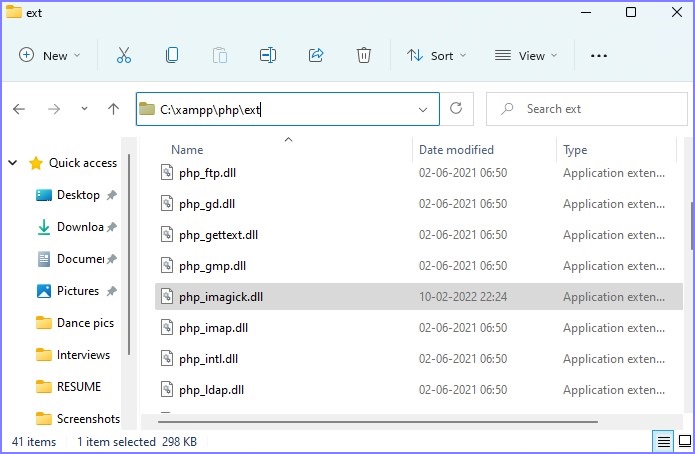Image resolution: width=695 pixels, height=454 pixels.
Task: Refresh the current folder view
Action: pyautogui.click(x=456, y=109)
